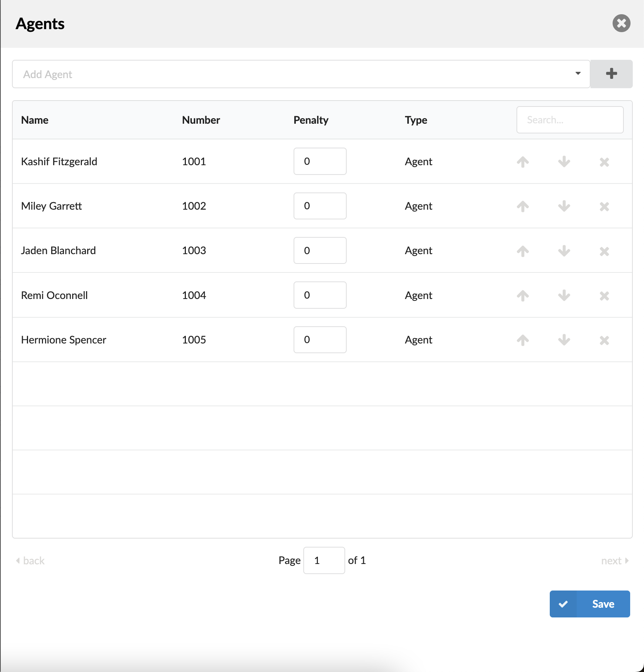Move Remi Oconnell up

(x=523, y=296)
